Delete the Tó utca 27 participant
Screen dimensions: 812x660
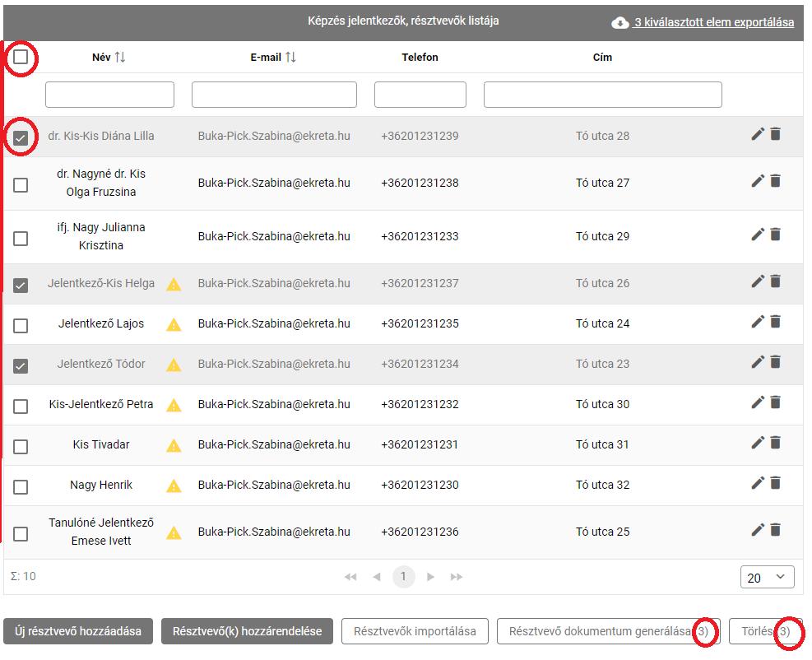click(775, 181)
